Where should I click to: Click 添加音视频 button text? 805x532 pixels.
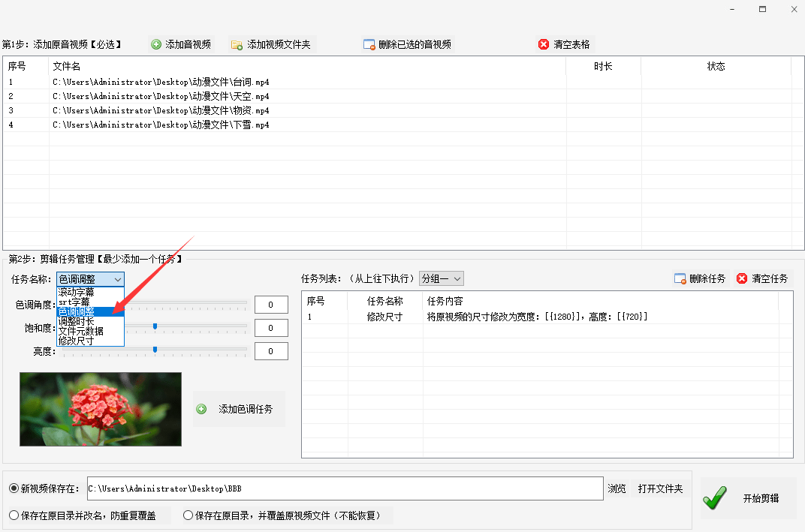(188, 44)
